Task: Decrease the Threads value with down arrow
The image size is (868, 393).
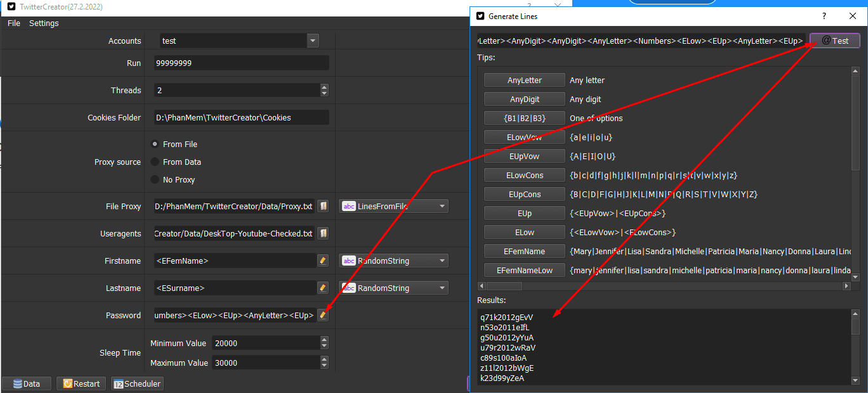Action: point(324,93)
